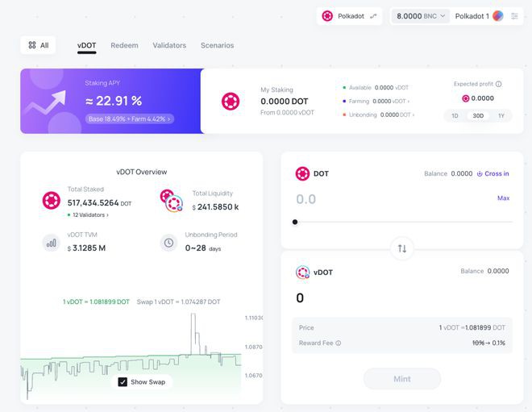Viewport: 532px width, 412px height.
Task: Click the Unbonding Period clock icon
Action: click(168, 242)
